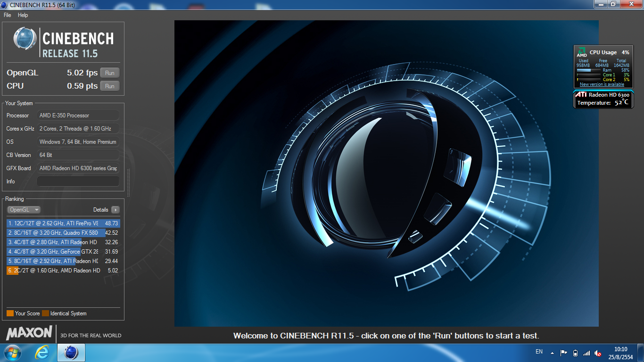Click 'New version is available' gadget link
The height and width of the screenshot is (362, 644).
coord(602,84)
